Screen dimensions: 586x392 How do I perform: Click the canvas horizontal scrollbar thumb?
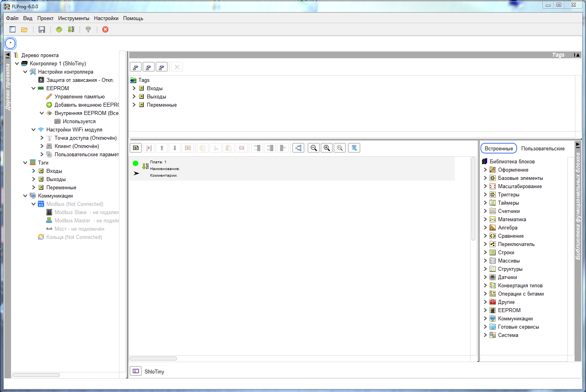click(x=153, y=359)
